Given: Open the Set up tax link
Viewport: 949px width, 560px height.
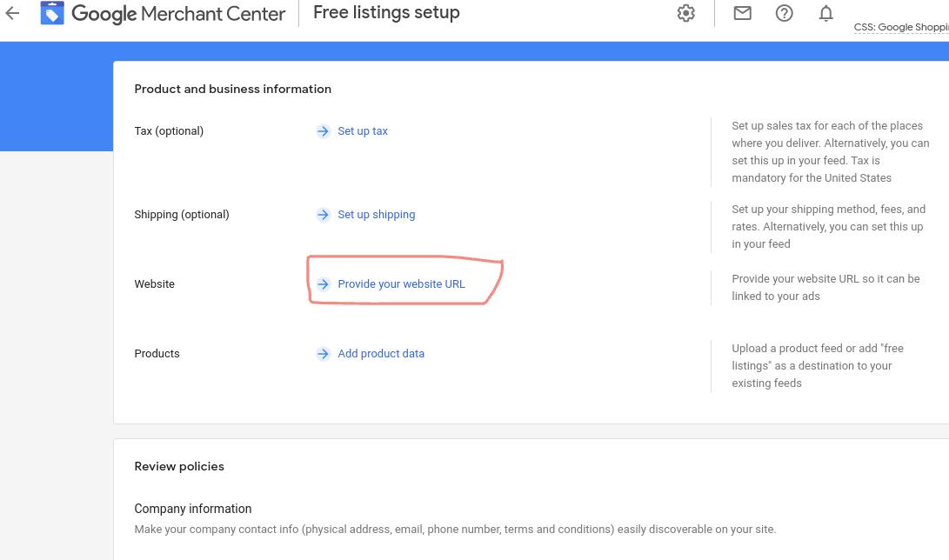Looking at the screenshot, I should [x=363, y=131].
